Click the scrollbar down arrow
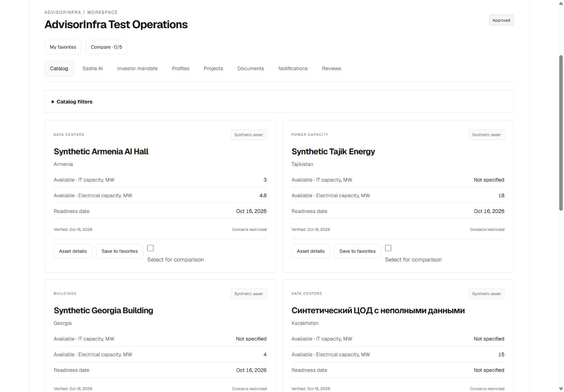This screenshot has height=392, width=564. point(561,389)
